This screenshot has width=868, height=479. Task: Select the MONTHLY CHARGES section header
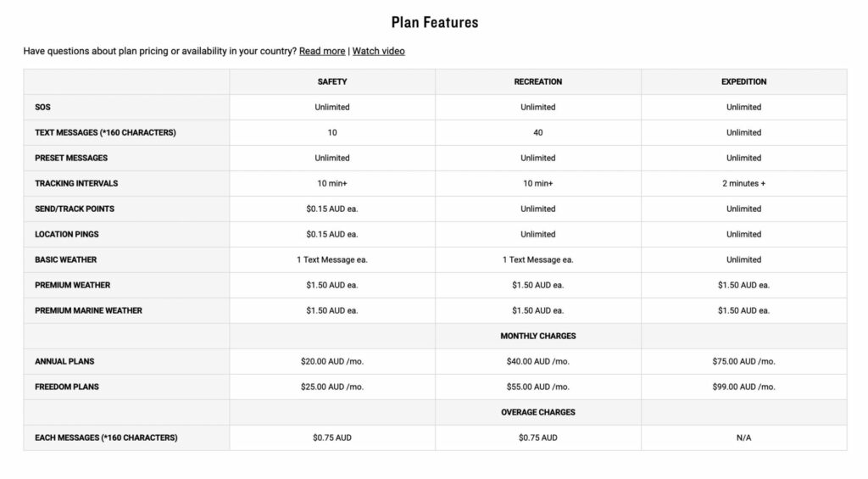pos(537,337)
